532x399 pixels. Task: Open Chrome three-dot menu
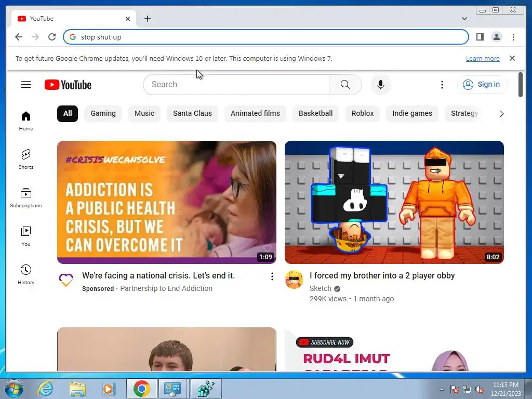(x=513, y=37)
